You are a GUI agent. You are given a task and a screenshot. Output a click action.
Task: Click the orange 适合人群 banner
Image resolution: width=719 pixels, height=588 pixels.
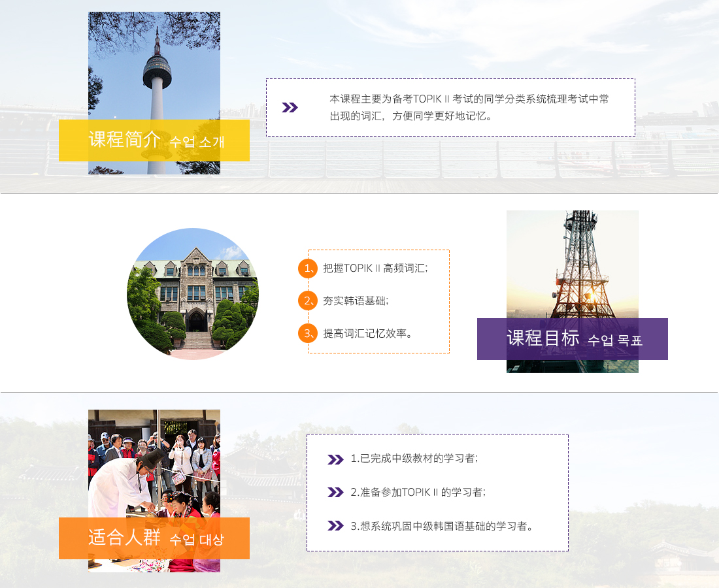154,538
